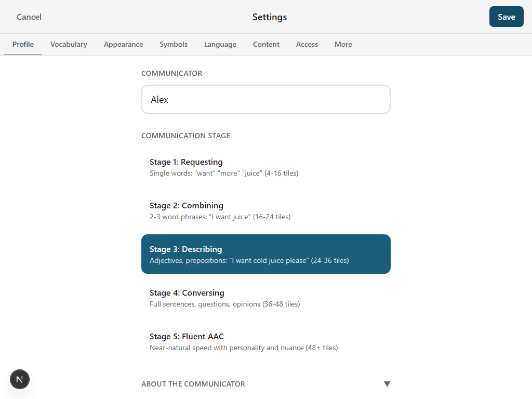This screenshot has height=399, width=532.
Task: Switch to the Vocabulary tab
Action: (69, 44)
